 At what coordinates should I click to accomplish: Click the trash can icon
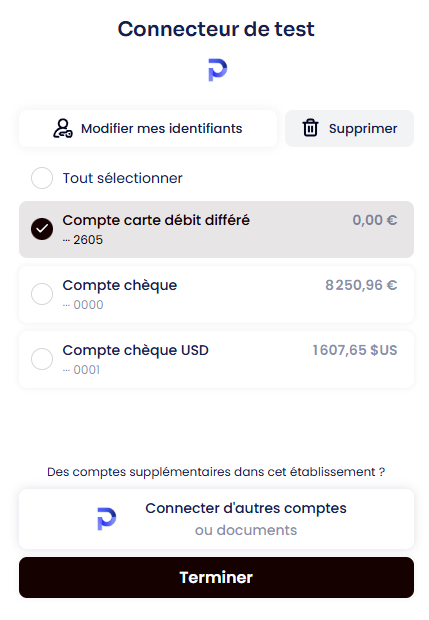tap(310, 128)
